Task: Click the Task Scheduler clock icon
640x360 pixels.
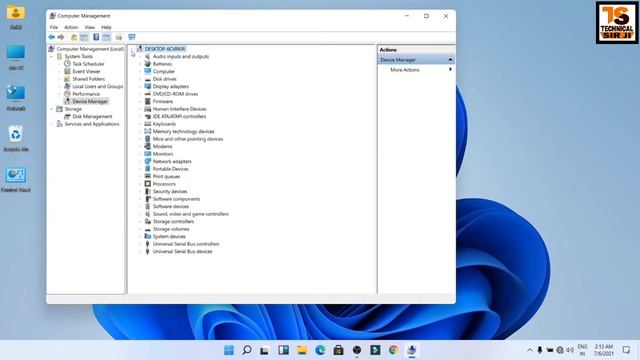Action: click(x=67, y=64)
